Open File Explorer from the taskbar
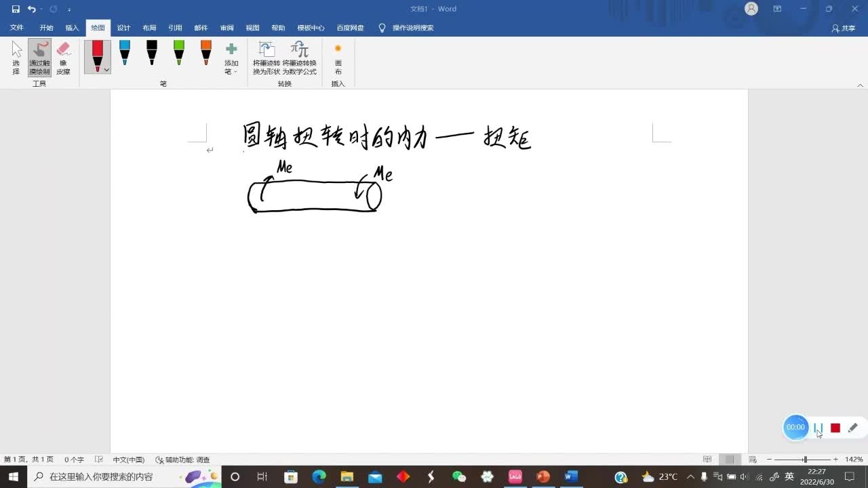This screenshot has height=488, width=868. tap(347, 476)
